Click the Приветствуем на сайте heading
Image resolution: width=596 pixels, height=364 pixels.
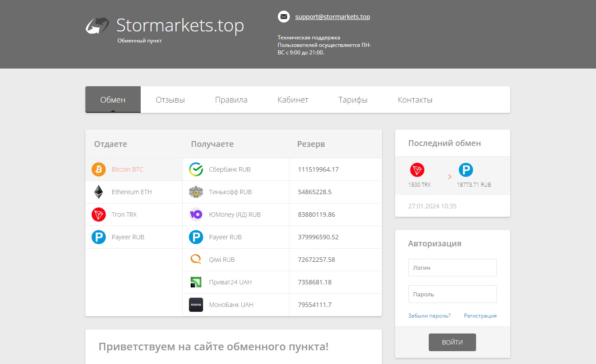214,346
